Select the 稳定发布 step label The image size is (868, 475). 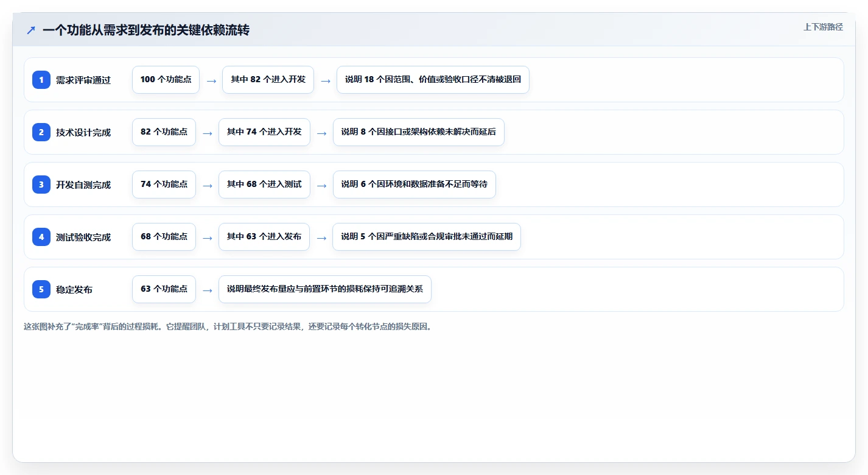click(74, 289)
